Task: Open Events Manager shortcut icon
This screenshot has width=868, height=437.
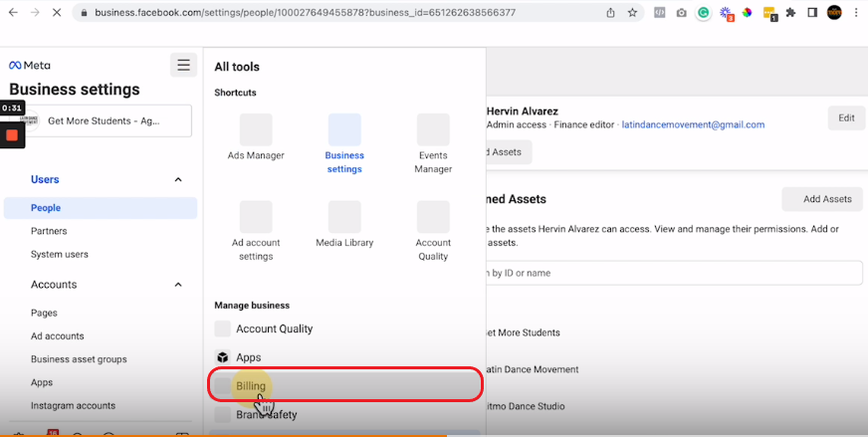Action: coord(433,129)
